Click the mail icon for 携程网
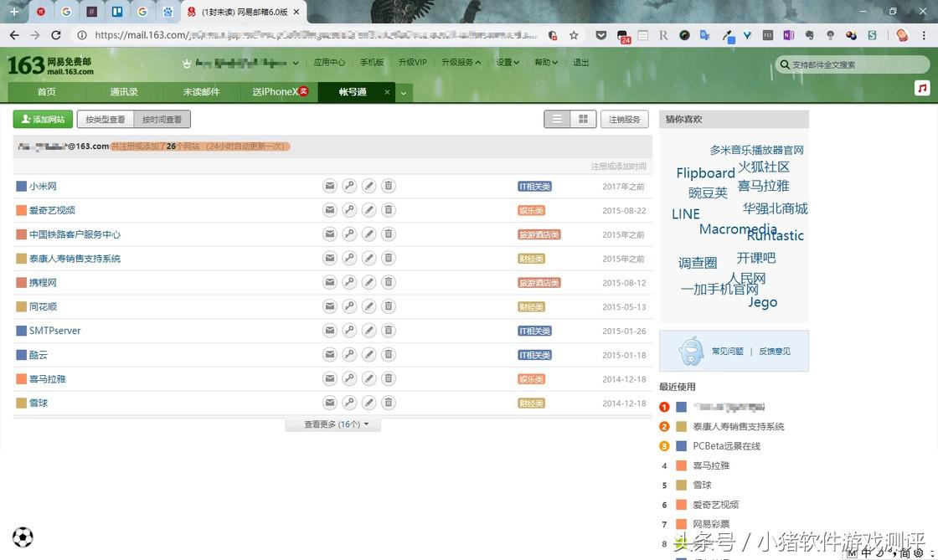This screenshot has width=938, height=560. [x=330, y=282]
